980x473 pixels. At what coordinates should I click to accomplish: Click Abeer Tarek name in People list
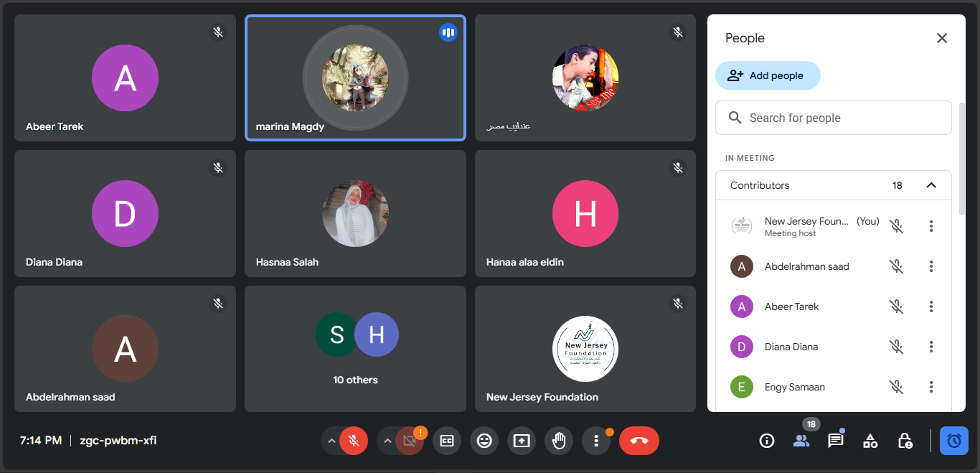(x=791, y=306)
